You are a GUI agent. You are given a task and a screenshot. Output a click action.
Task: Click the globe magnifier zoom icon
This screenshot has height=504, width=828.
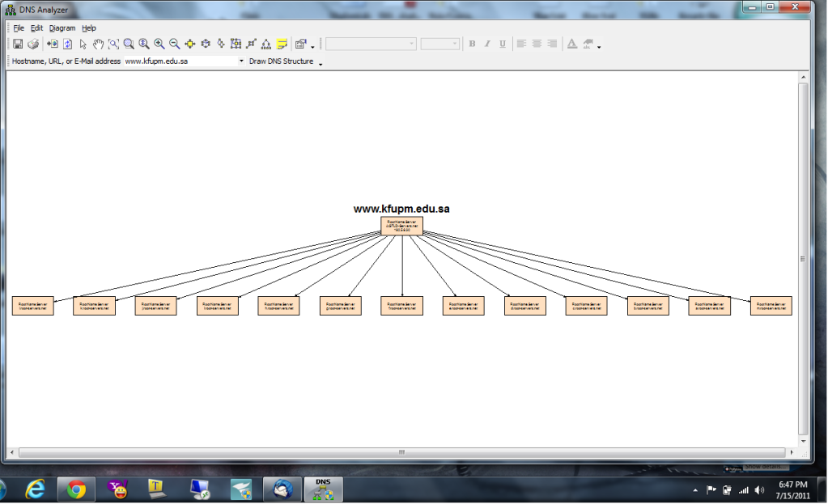click(x=129, y=44)
